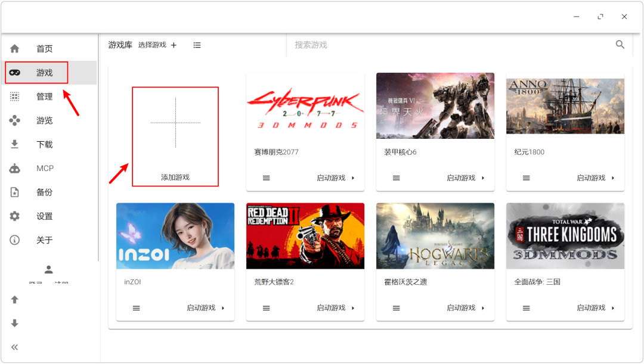Open the 游览 browse icon
Viewport: 644px width, 364px height.
pyautogui.click(x=15, y=120)
